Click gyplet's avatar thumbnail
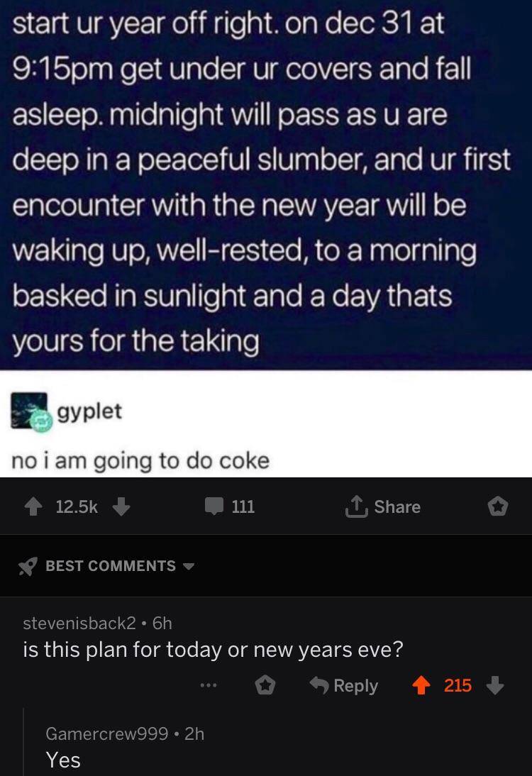532x776 pixels. (x=29, y=411)
